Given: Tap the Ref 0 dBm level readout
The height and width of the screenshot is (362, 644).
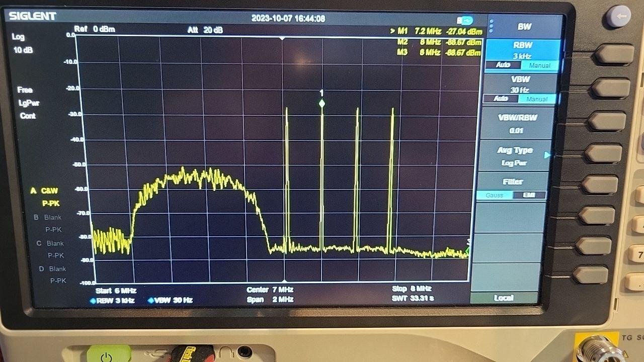Looking at the screenshot, I should (95, 29).
